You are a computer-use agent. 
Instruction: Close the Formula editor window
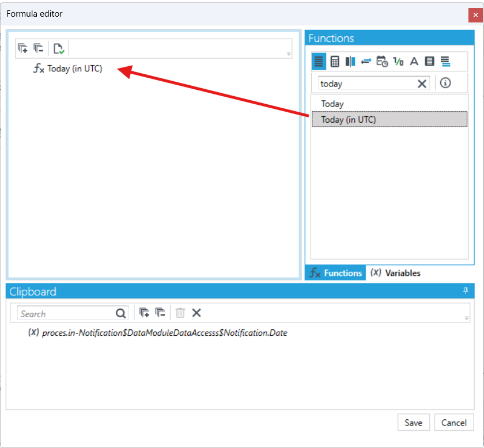click(475, 15)
